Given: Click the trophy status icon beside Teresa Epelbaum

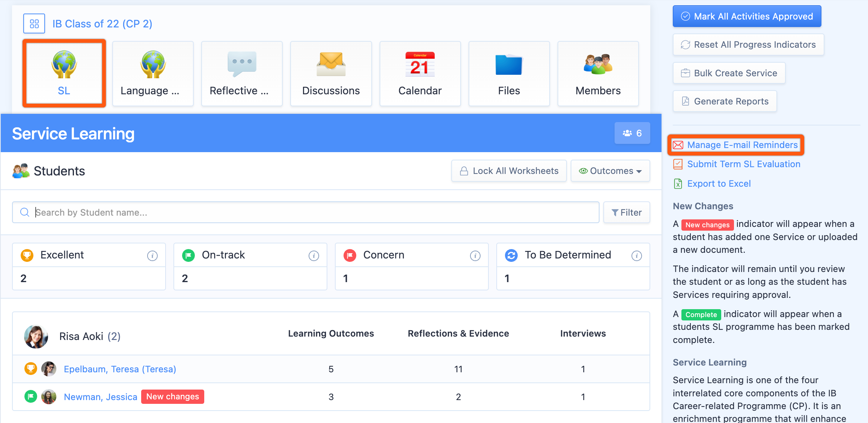Looking at the screenshot, I should pyautogui.click(x=31, y=369).
